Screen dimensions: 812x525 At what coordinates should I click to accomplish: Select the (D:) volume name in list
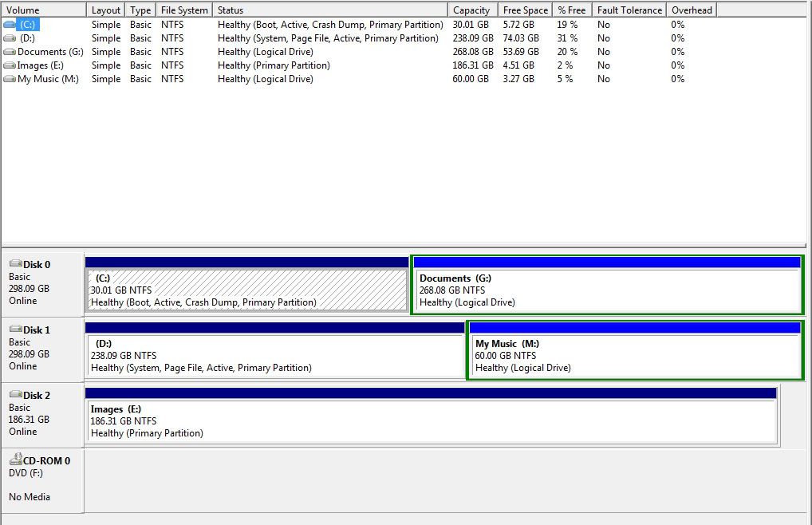tap(27, 37)
